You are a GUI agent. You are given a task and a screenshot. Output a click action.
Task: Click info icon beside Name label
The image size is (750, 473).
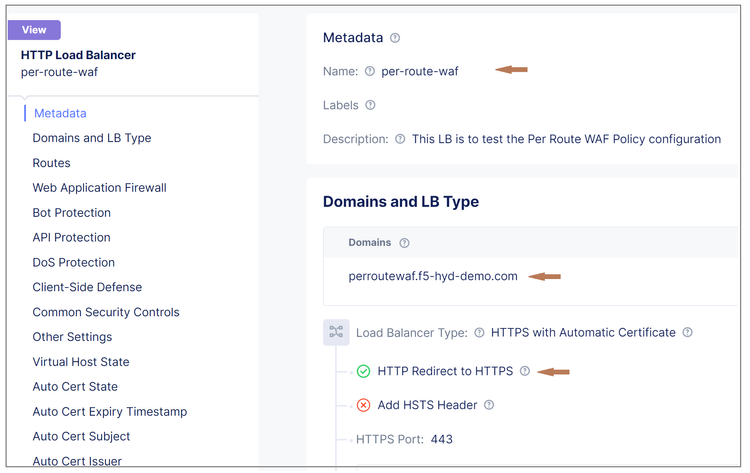pos(370,71)
